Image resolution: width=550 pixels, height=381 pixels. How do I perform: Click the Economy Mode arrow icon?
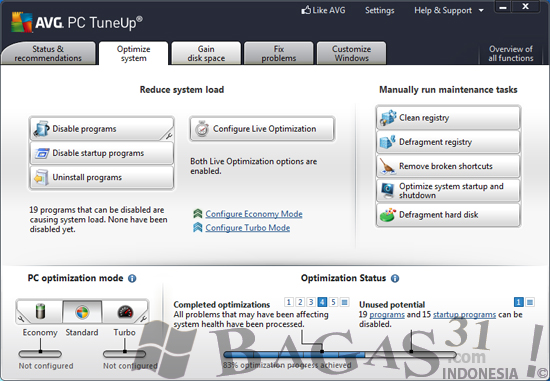tap(197, 213)
